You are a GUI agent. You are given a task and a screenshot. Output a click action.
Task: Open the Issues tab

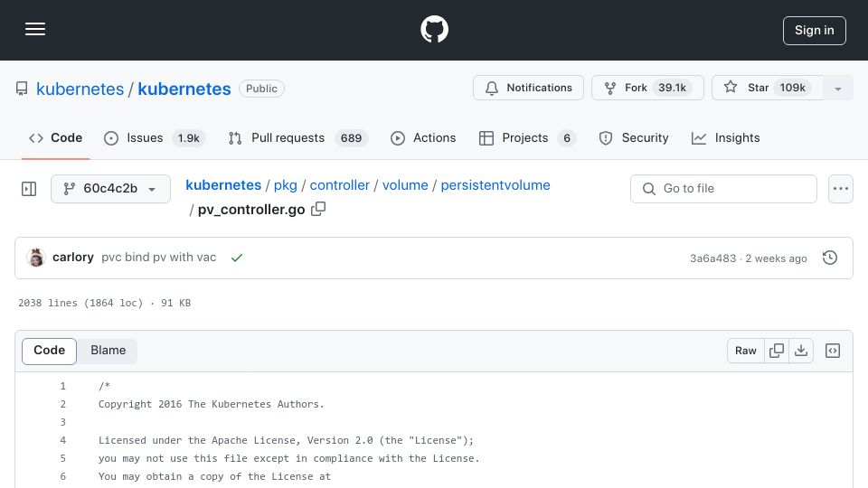(155, 137)
